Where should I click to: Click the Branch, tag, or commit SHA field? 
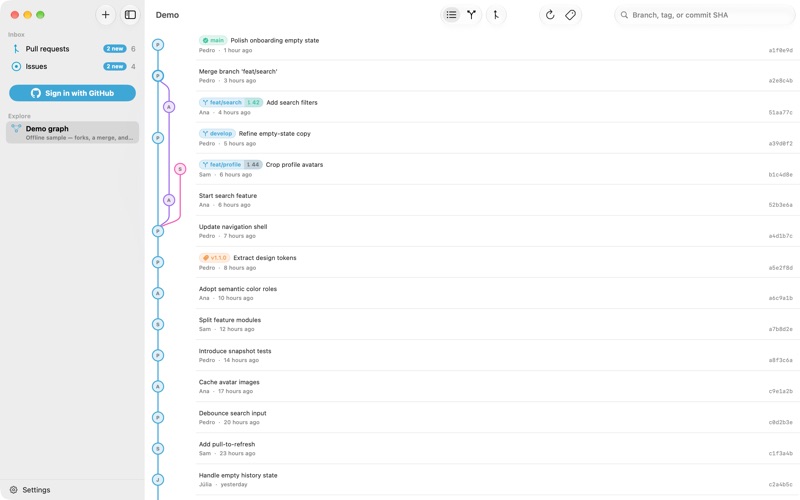click(x=704, y=15)
